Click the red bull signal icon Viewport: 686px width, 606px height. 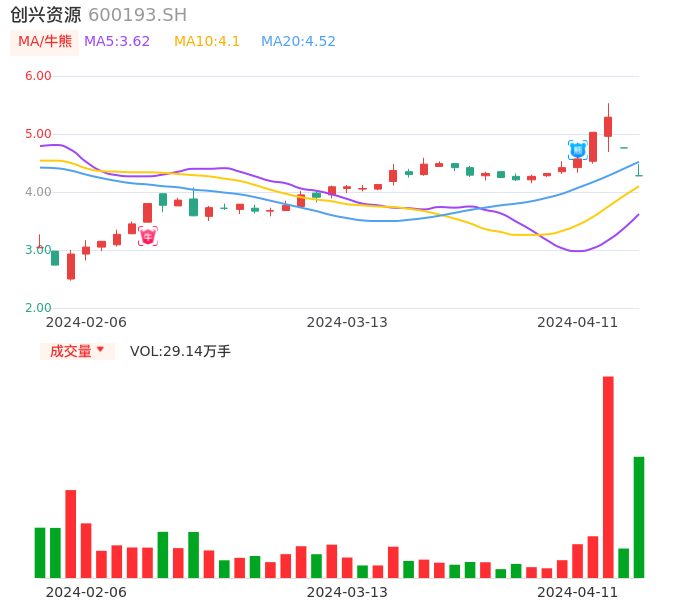pos(148,236)
